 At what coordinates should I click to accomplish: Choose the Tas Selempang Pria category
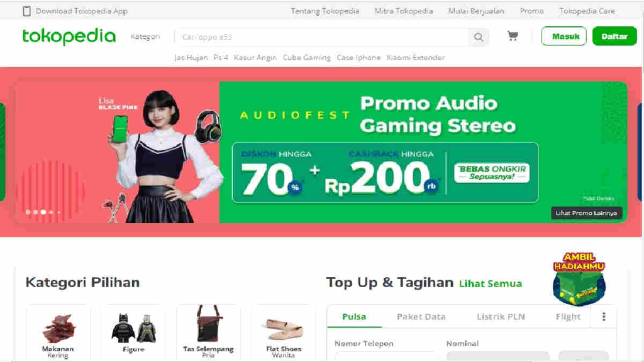208,332
